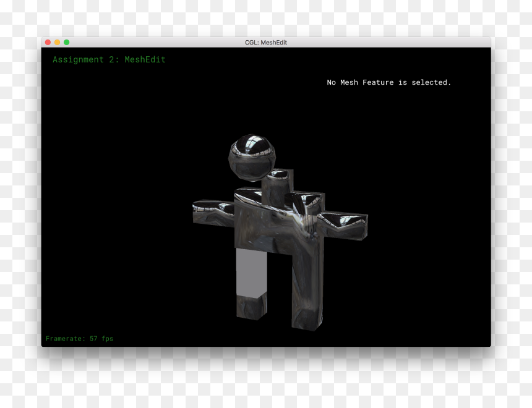Click the 'Framerate: 57 fps' readout

[79, 339]
